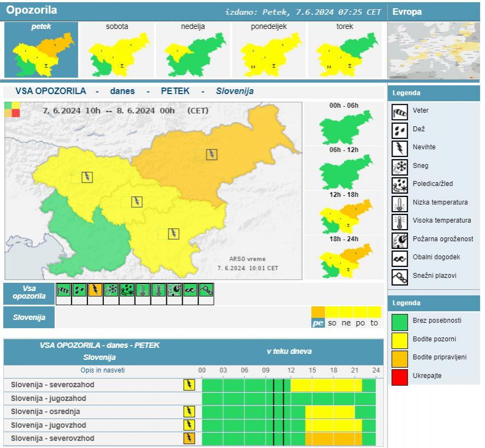This screenshot has height=448, width=485.
Task: Select the avalanche warning filter icon
Action: (x=206, y=290)
